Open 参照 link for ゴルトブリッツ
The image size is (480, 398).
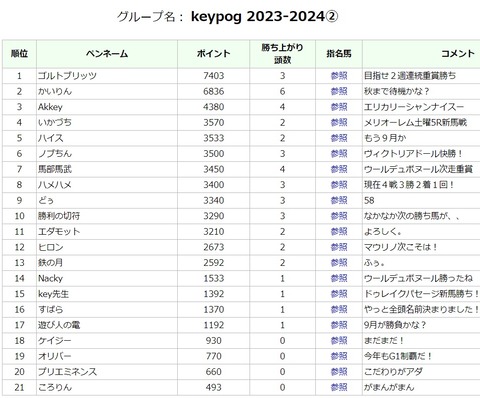tap(339, 76)
